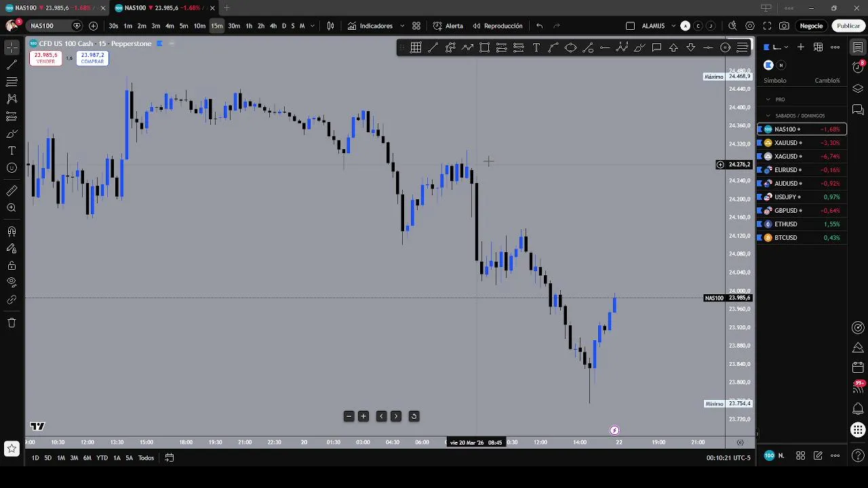The height and width of the screenshot is (488, 868).
Task: Select the text T tool in floating toolbar
Action: pos(536,47)
